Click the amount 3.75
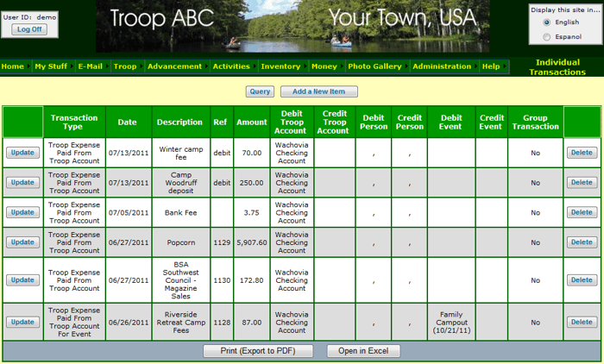 click(x=252, y=213)
